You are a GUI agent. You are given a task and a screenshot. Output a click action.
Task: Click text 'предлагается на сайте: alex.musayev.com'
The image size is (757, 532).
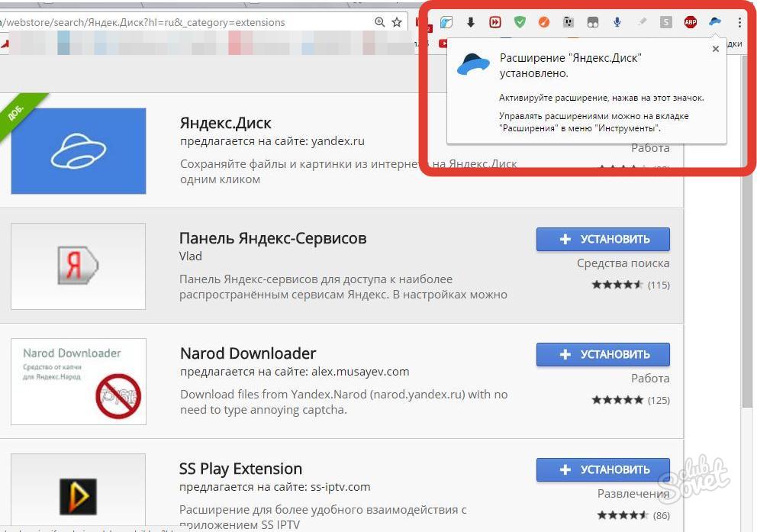point(295,372)
